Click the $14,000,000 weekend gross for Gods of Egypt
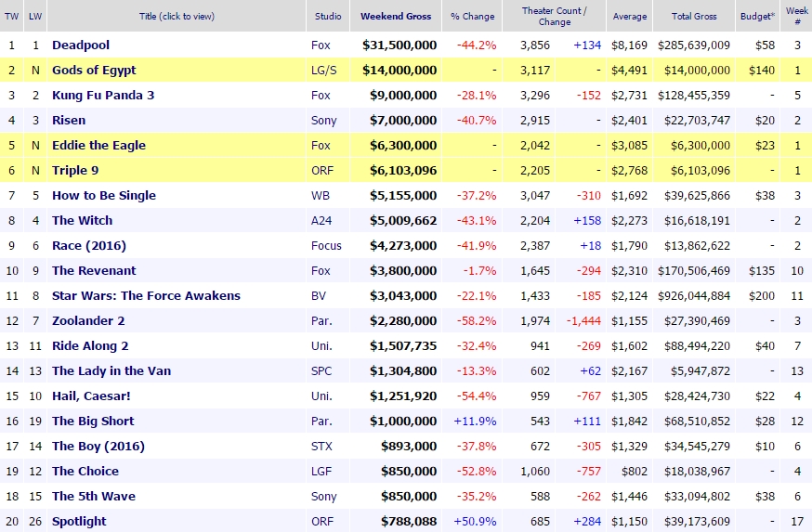 click(399, 70)
